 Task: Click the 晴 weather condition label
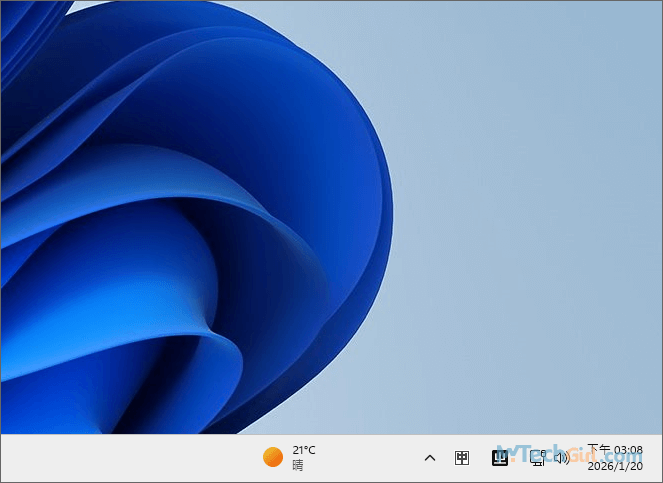298,465
